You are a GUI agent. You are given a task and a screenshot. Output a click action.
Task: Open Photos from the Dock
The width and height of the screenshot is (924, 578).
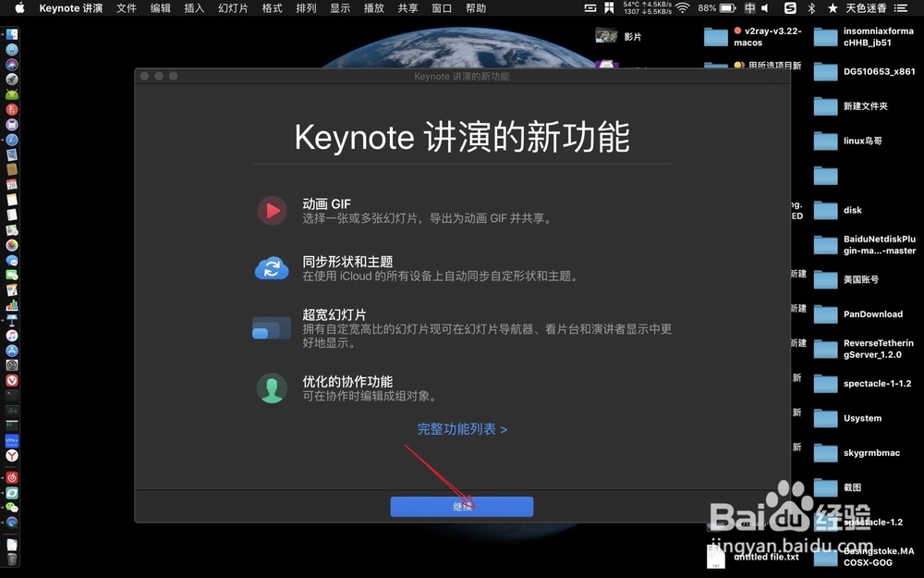click(12, 245)
